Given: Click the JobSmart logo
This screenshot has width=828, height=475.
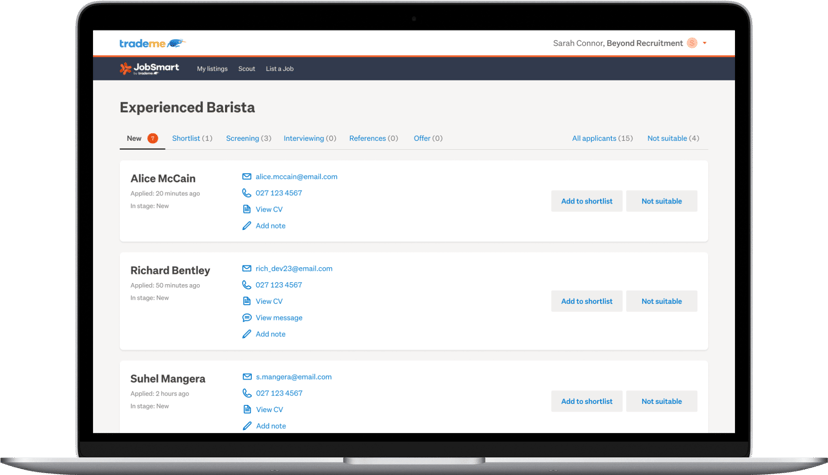Looking at the screenshot, I should click(x=149, y=68).
